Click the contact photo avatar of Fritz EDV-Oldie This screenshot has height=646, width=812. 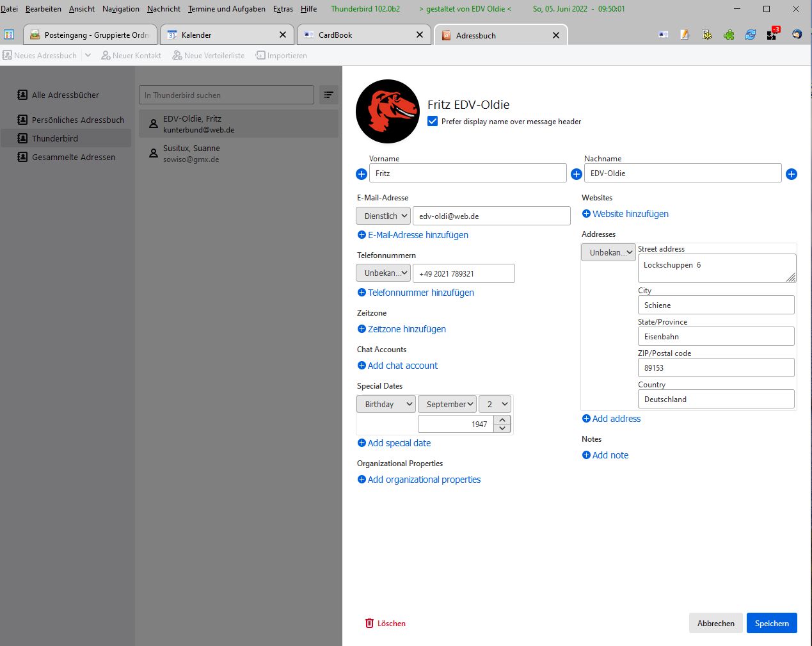(388, 111)
